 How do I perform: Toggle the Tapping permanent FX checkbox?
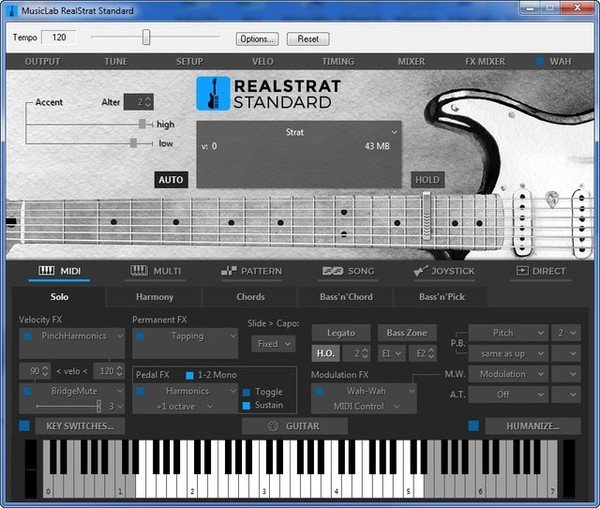(140, 336)
